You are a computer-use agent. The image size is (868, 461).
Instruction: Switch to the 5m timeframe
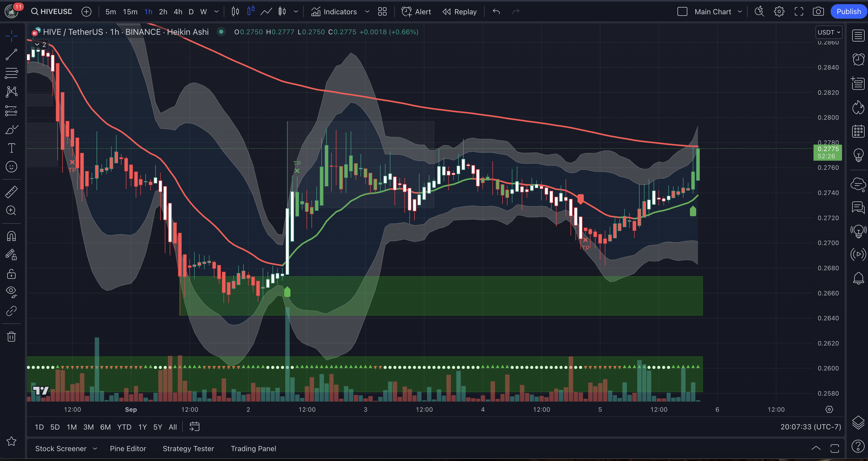(x=111, y=12)
